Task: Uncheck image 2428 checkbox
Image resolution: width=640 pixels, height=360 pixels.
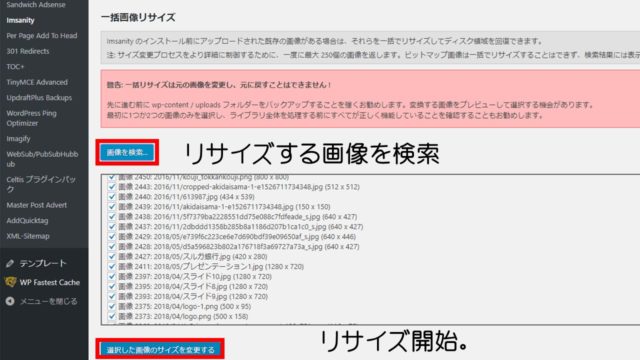Action: (x=111, y=247)
